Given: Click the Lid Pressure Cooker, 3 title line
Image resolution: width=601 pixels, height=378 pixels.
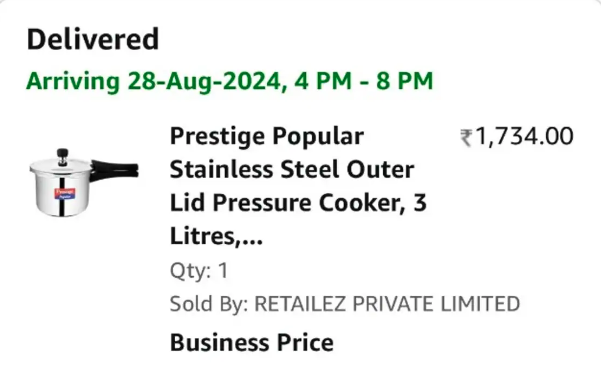Looking at the screenshot, I should tap(298, 203).
